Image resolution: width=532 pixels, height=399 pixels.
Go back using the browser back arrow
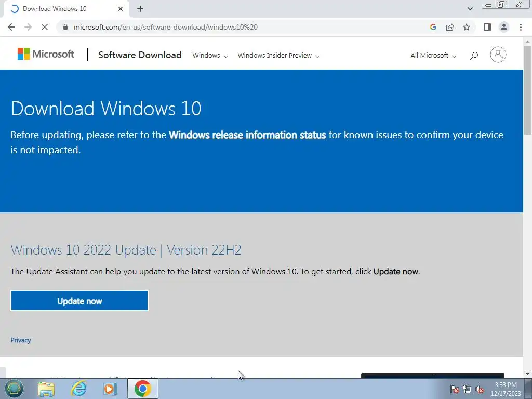point(11,27)
